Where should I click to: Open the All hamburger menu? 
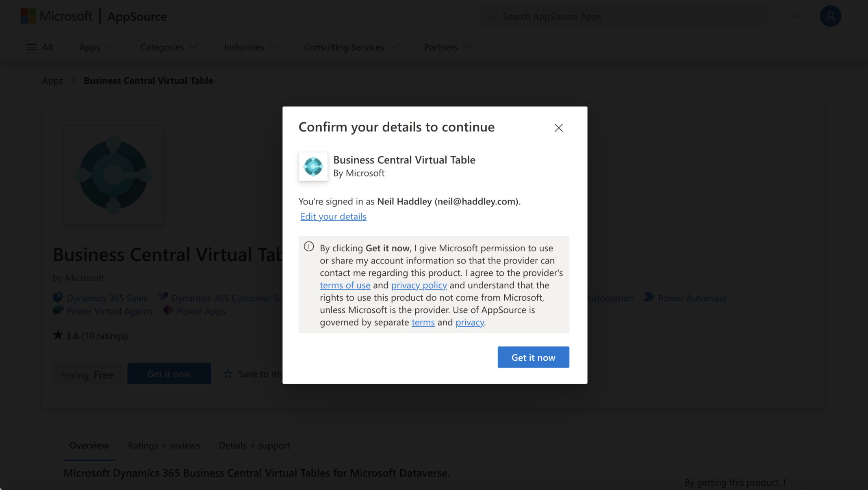coord(39,47)
